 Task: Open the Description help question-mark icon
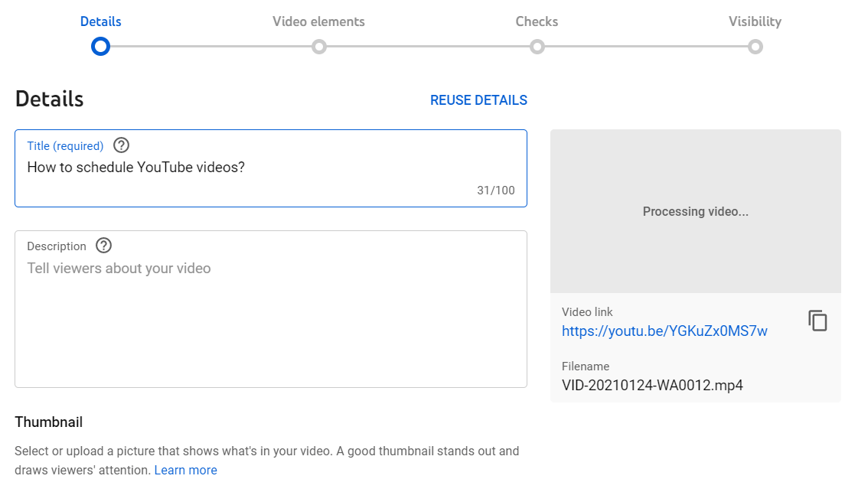click(103, 246)
